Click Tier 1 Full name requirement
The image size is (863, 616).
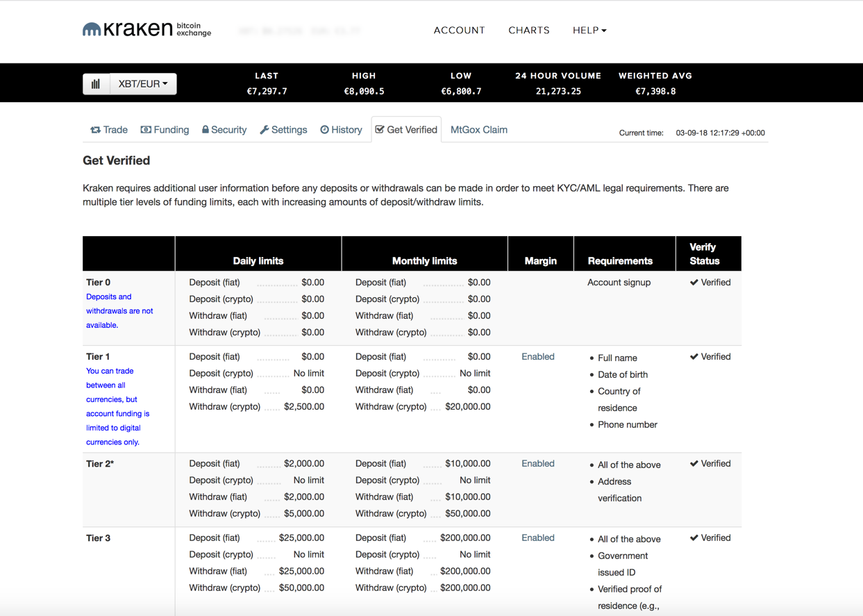tap(617, 358)
